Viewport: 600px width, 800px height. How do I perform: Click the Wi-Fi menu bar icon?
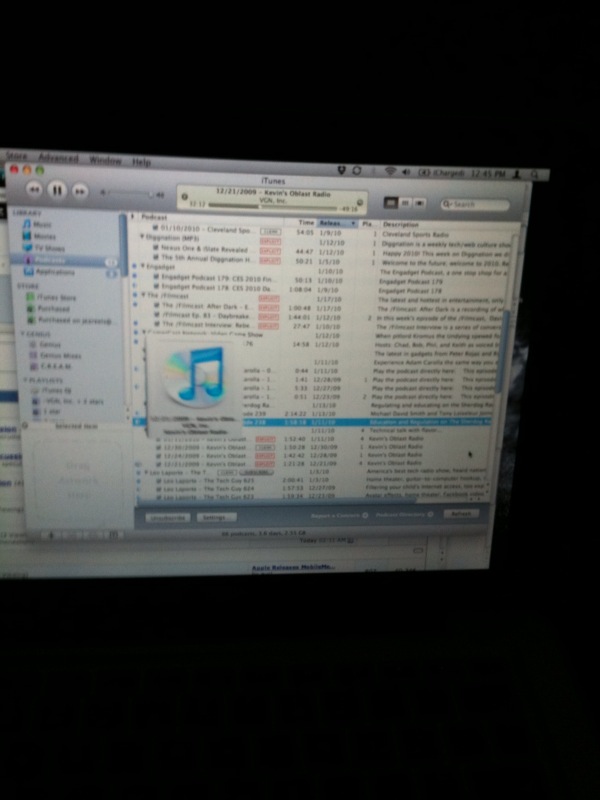(x=390, y=171)
